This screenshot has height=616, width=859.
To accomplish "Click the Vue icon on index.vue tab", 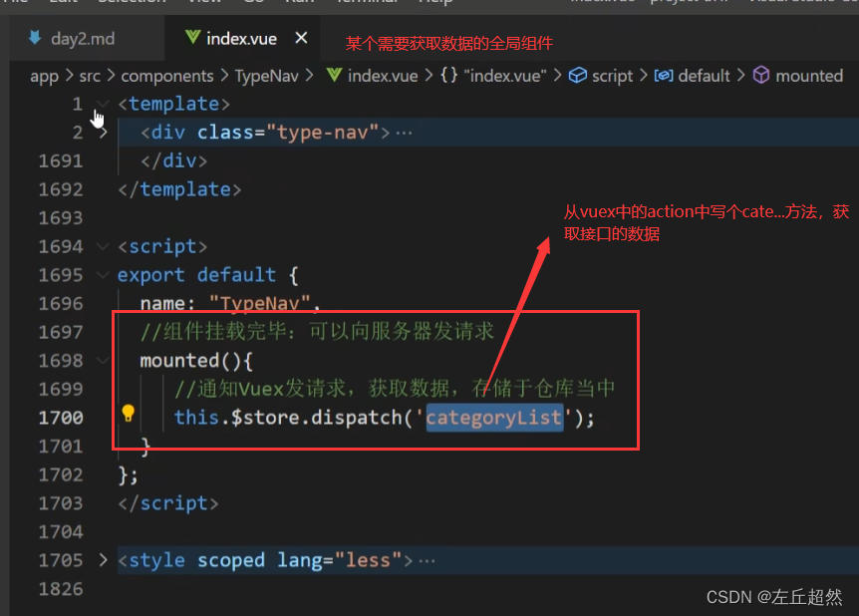I will [x=193, y=38].
